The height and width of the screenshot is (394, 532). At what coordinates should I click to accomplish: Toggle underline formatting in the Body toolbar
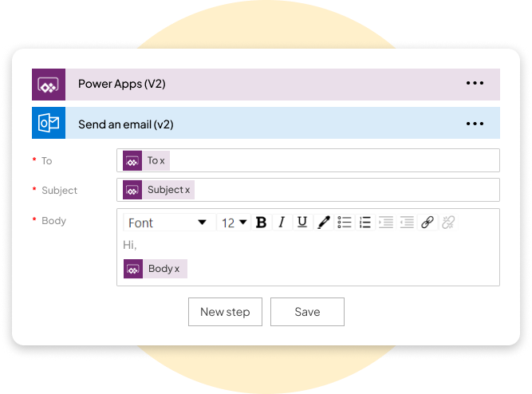pyautogui.click(x=301, y=223)
